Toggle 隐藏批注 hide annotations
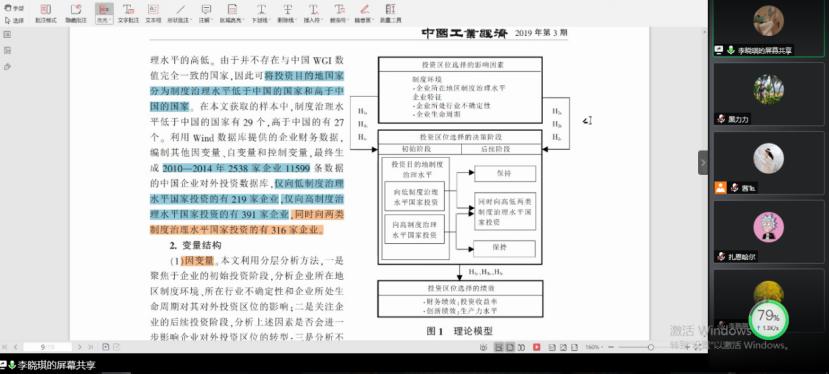The height and width of the screenshot is (374, 829). point(76,14)
